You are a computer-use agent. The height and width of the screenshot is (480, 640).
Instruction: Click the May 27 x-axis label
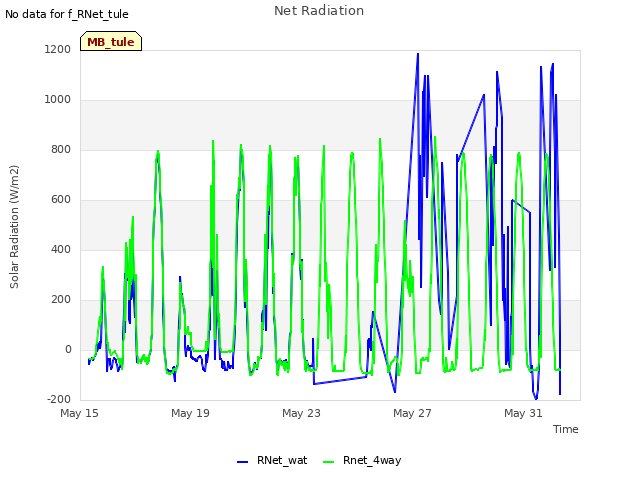point(412,413)
